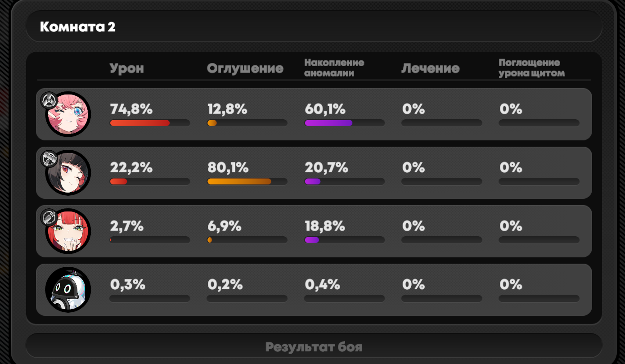625x364 pixels.
Task: Select the Оглушение column header
Action: point(245,68)
